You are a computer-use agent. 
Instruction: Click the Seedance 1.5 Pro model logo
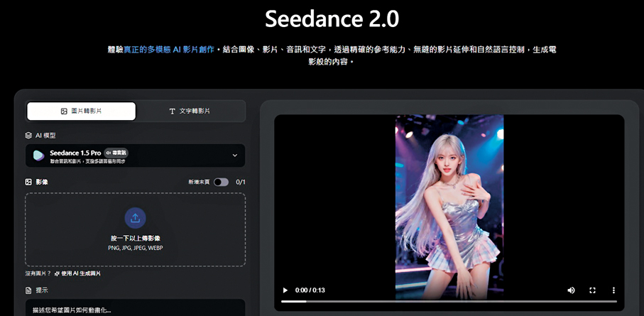pos(38,156)
